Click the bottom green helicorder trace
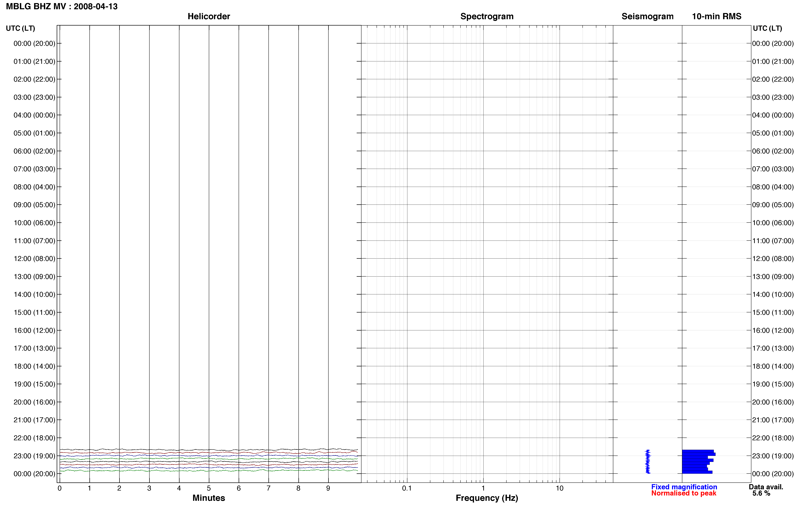The width and height of the screenshot is (812, 508). (208, 470)
